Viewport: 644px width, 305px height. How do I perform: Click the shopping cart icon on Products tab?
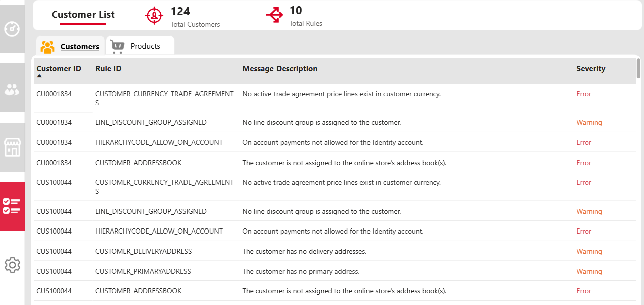click(117, 47)
